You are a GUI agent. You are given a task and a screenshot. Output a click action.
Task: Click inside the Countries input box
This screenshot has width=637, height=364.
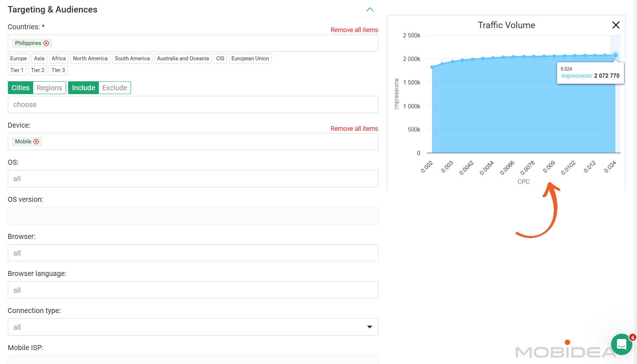pos(193,43)
